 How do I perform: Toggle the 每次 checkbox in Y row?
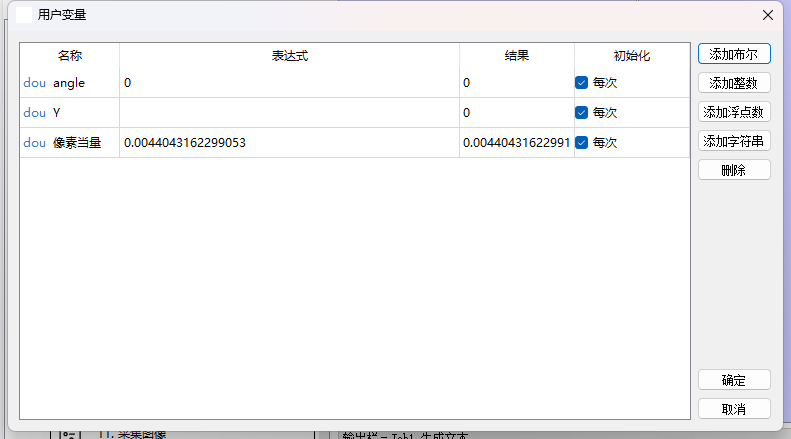(x=581, y=113)
